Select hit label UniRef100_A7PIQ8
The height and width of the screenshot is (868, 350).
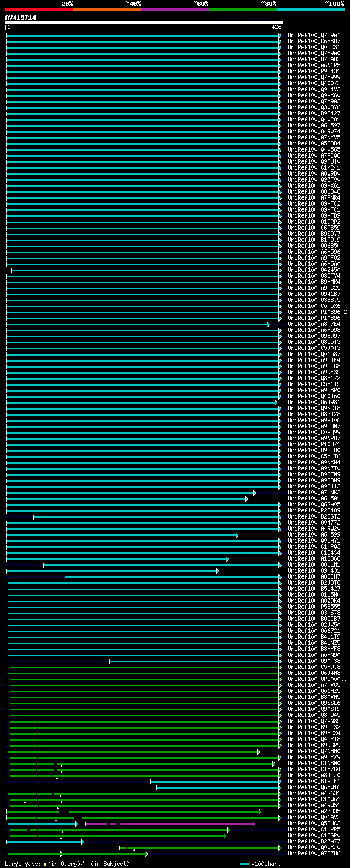click(x=314, y=156)
